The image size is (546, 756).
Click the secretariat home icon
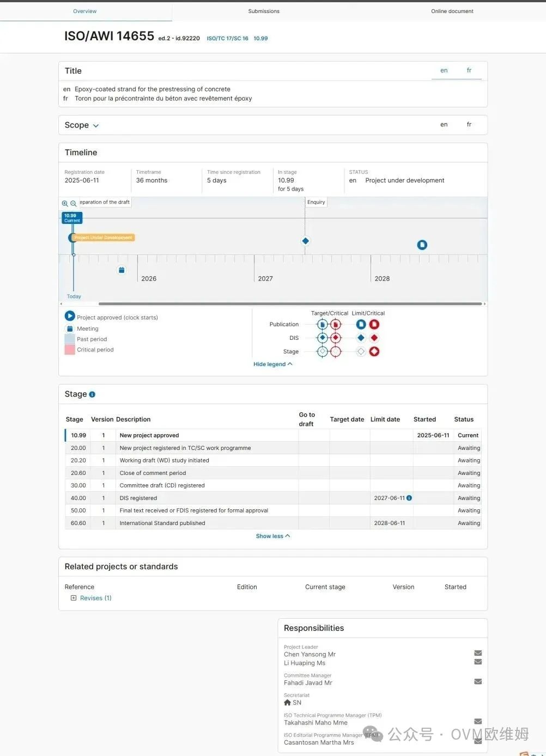[288, 703]
